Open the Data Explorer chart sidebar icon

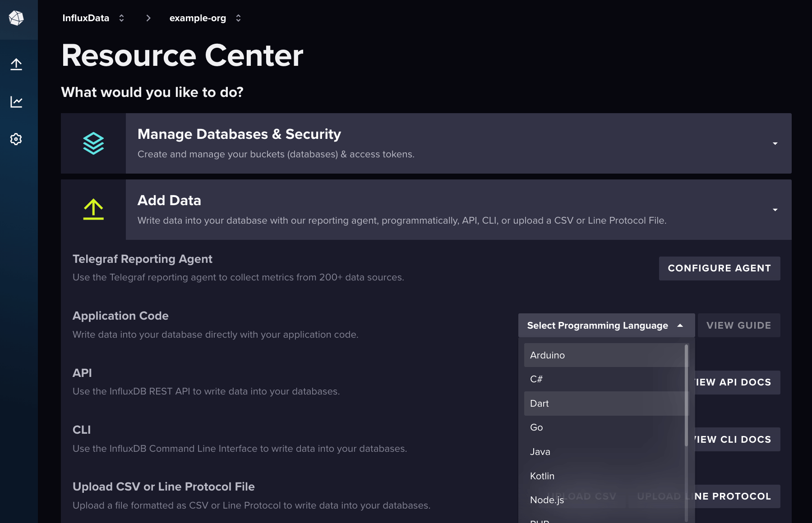(16, 101)
